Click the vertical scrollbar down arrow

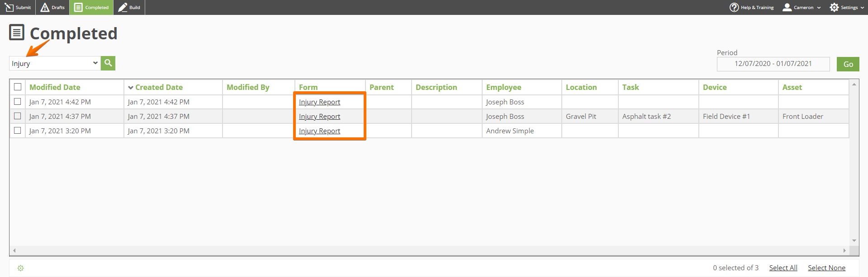pyautogui.click(x=854, y=240)
